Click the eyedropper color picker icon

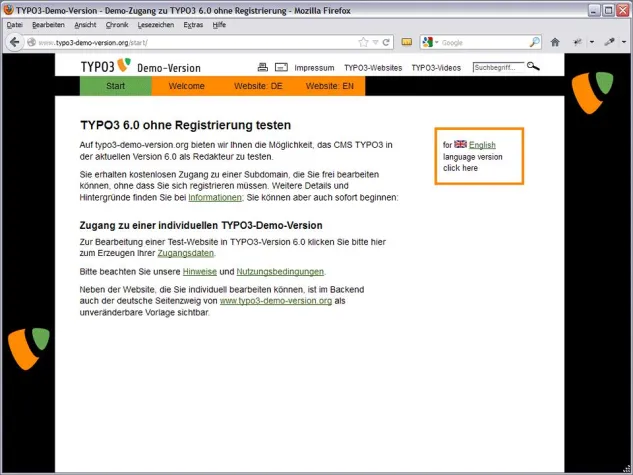(609, 42)
